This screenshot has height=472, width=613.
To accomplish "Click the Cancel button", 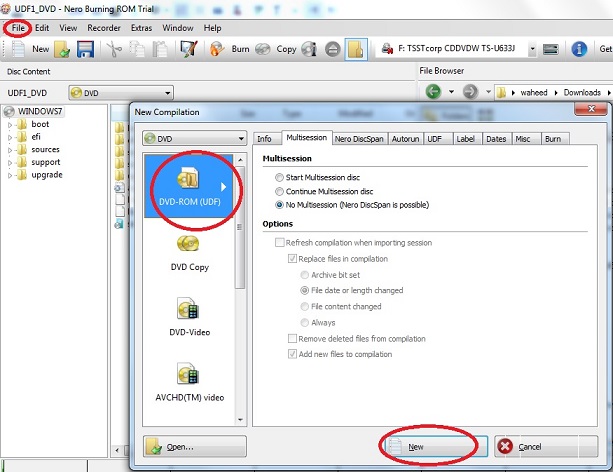I will tap(546, 446).
